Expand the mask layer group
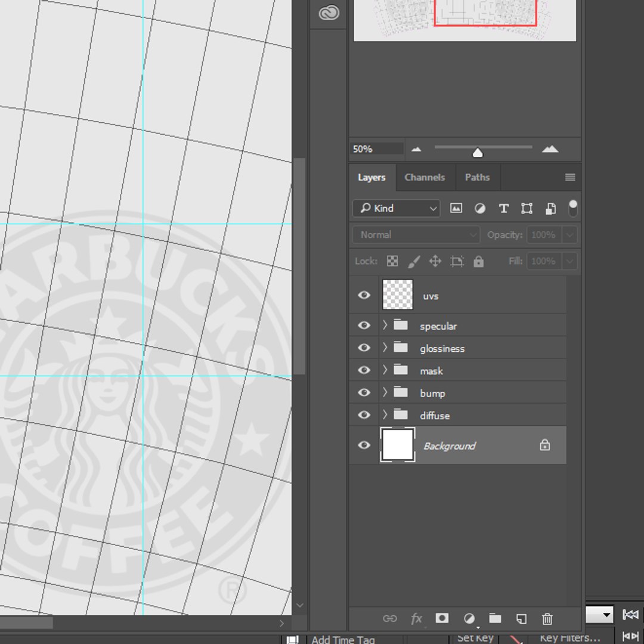Viewport: 644px width, 644px height. coord(385,370)
